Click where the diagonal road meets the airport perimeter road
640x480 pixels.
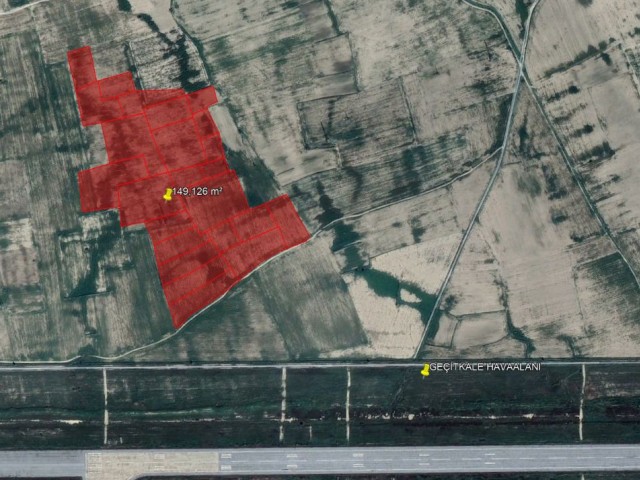click(x=416, y=357)
